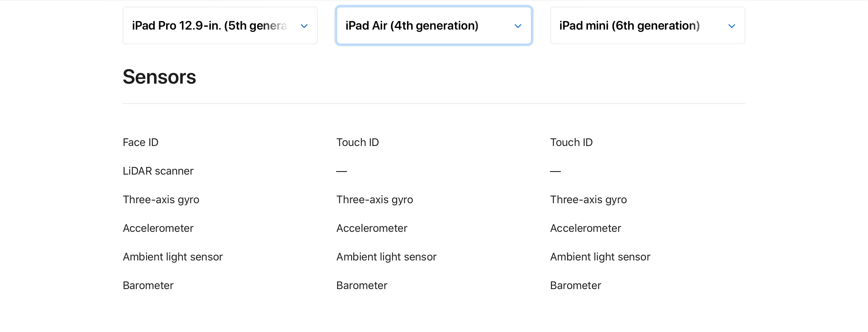Select the Face ID text

tap(140, 142)
